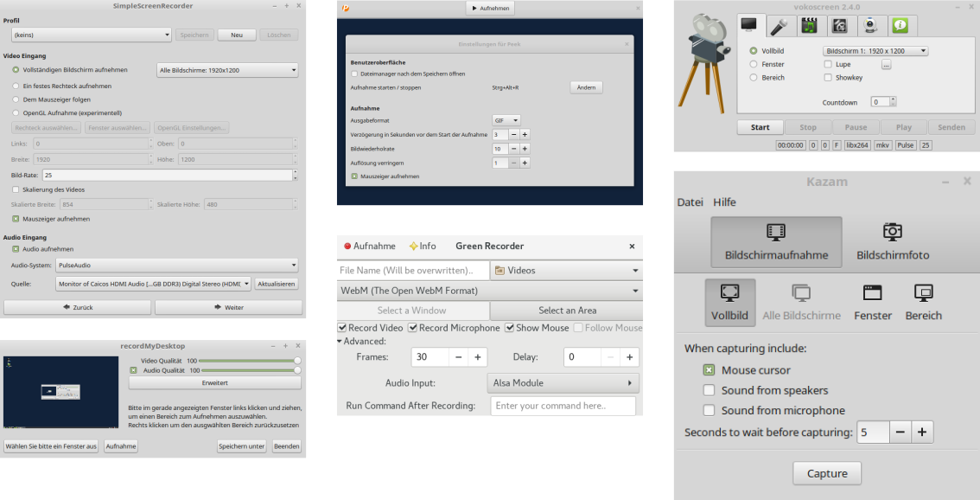Open Bildschirm 1 dropdown in vokoscreen
Image resolution: width=980 pixels, height=500 pixels.
875,51
